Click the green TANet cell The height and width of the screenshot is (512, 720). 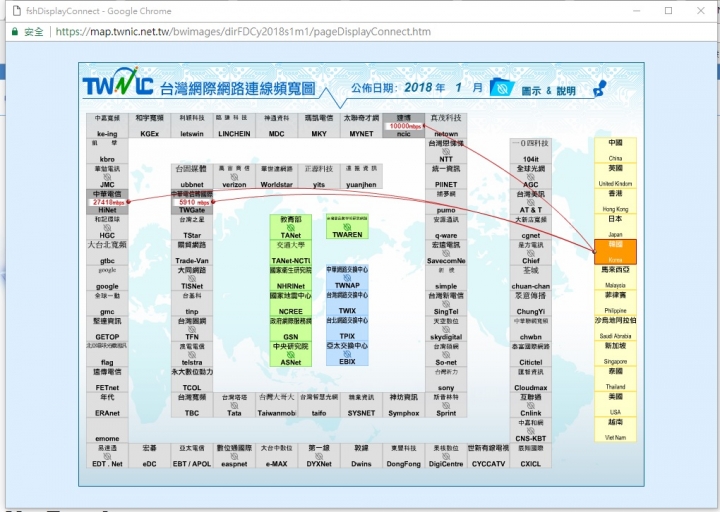pyautogui.click(x=291, y=227)
